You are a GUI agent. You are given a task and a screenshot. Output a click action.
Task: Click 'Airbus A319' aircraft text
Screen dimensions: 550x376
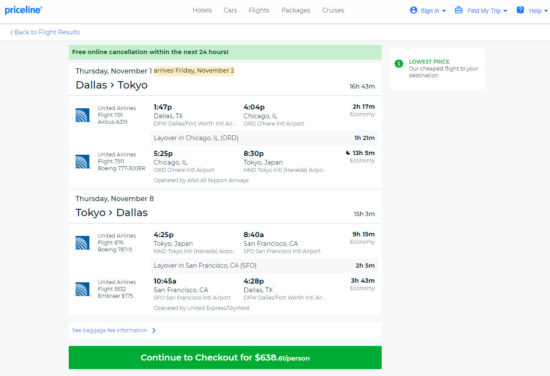[112, 122]
